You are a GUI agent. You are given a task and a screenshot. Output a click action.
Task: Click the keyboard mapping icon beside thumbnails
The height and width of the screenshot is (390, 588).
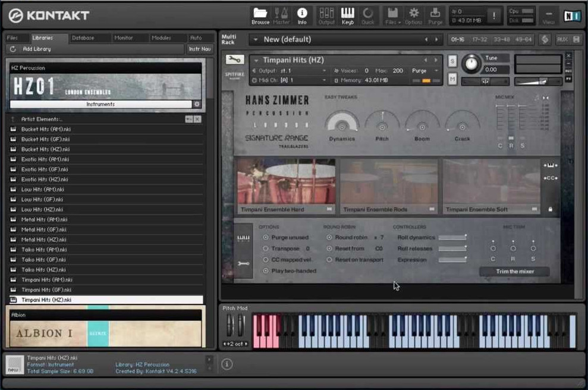550,165
